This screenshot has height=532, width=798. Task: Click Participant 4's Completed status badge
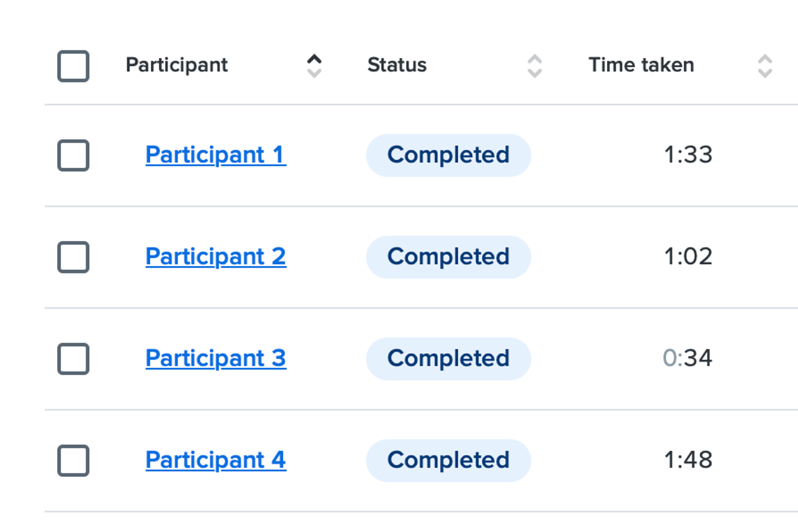(448, 460)
